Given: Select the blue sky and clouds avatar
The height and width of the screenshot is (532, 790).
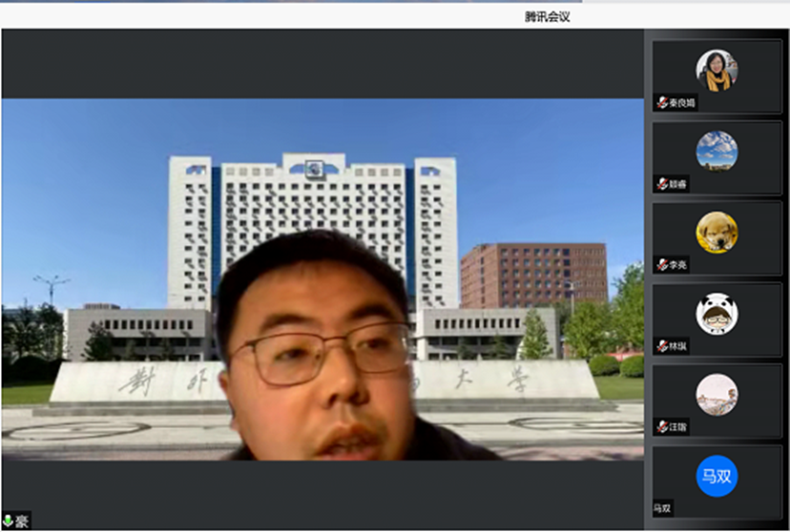Looking at the screenshot, I should [x=717, y=151].
